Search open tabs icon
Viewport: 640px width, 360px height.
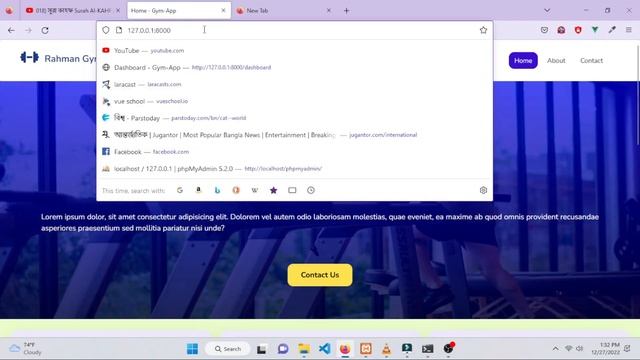click(292, 190)
